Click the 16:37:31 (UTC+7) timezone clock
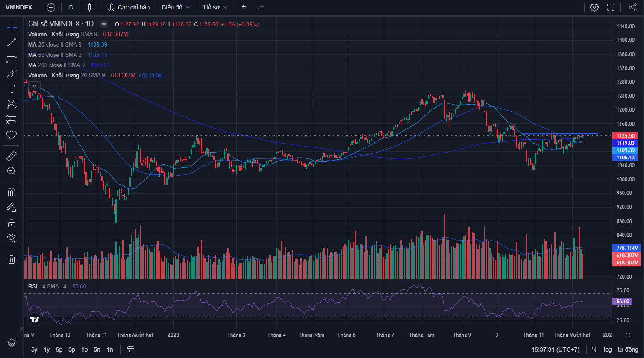Viewport: 644px width, 358px height. tap(556, 349)
